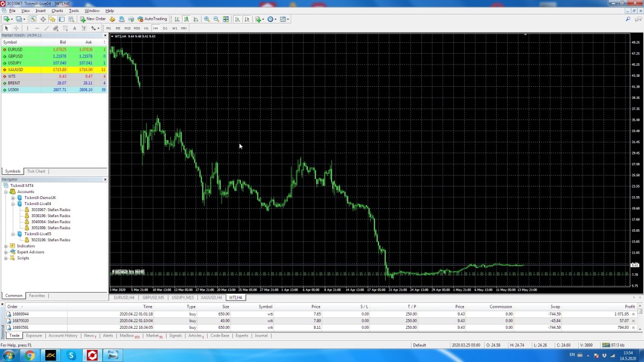Select the text label tool
The image size is (644, 362).
(75, 28)
